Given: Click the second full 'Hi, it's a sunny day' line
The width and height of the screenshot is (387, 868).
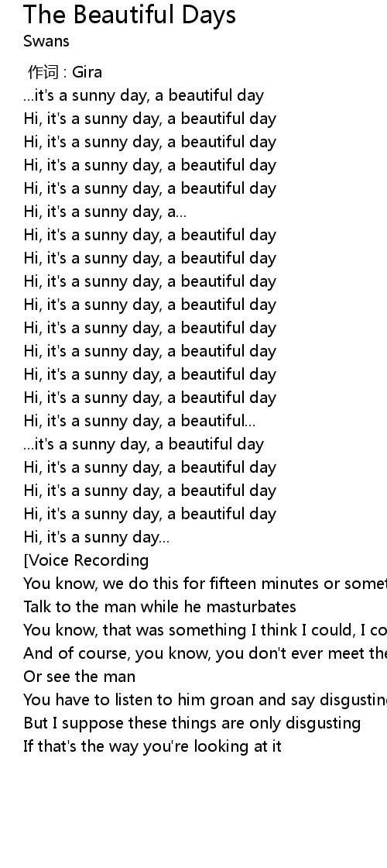Looking at the screenshot, I should [x=150, y=143].
